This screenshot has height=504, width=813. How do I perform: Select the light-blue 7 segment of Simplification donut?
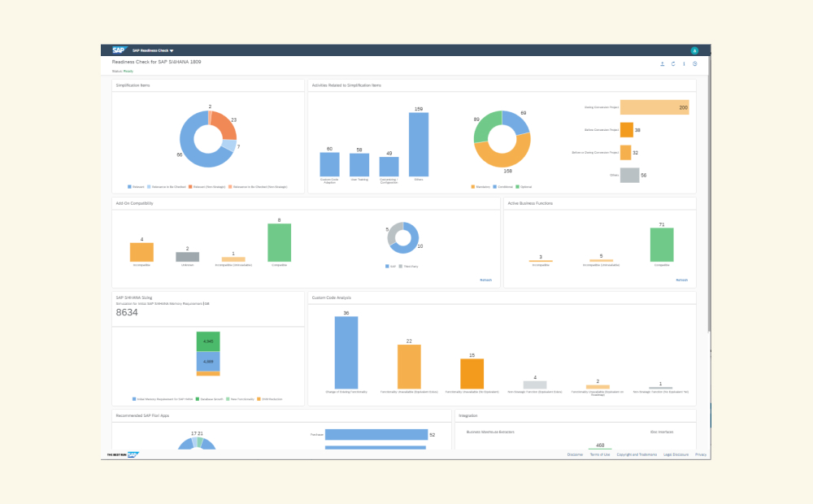coord(228,146)
